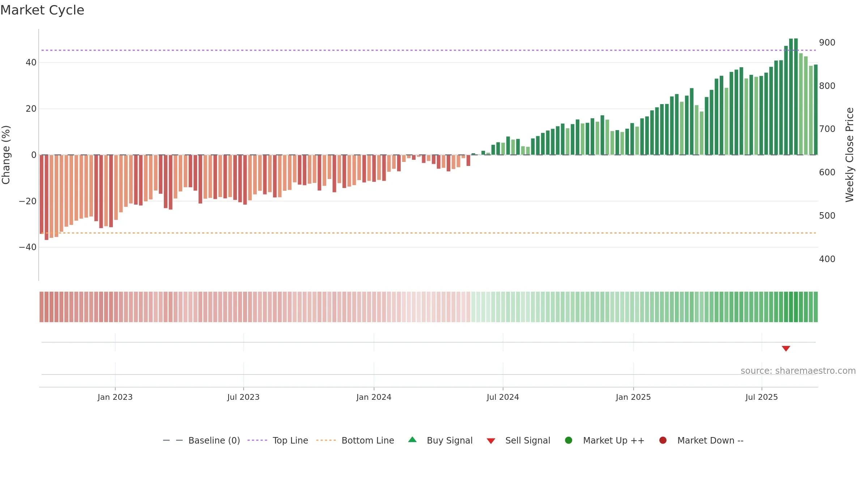Click the orange dotted bottom line
Image resolution: width=868 pixels, height=488 pixels.
click(429, 233)
